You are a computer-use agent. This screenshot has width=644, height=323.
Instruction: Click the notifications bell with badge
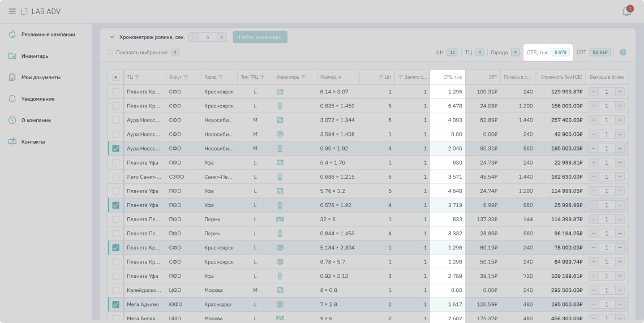626,11
